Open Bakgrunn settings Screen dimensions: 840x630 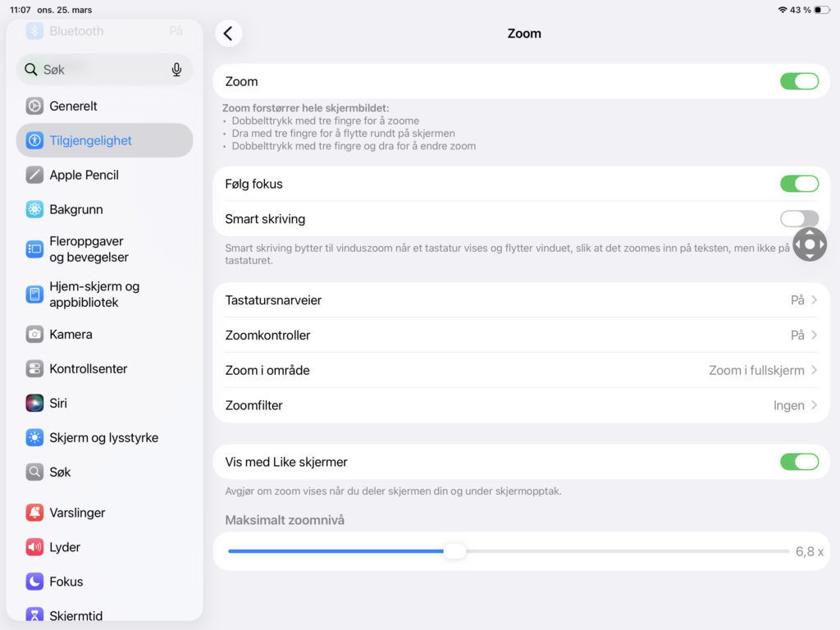(104, 209)
